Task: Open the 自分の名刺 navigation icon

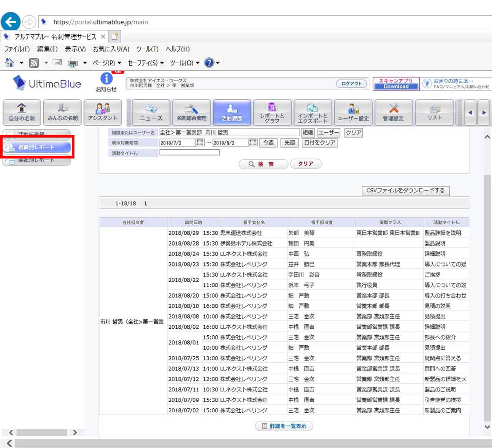Action: click(22, 113)
